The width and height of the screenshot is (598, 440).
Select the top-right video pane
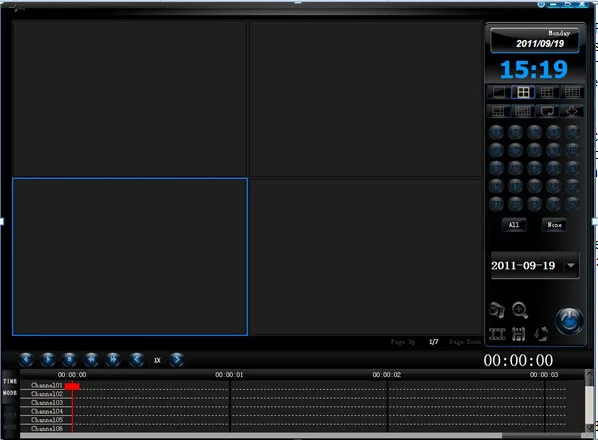click(366, 98)
